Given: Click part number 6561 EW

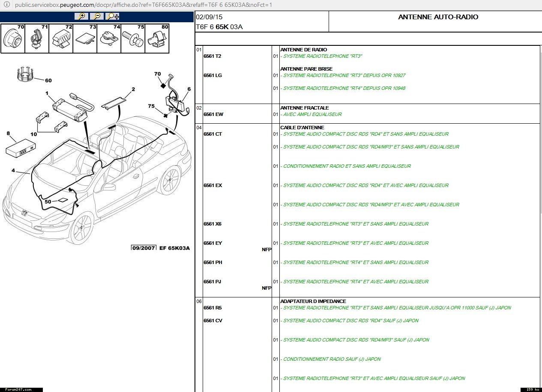Looking at the screenshot, I should 213,114.
